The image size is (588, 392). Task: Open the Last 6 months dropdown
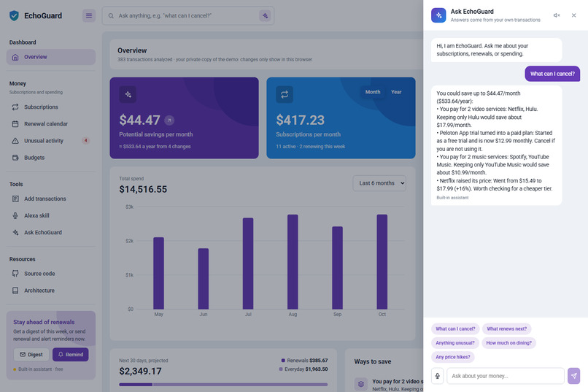click(x=379, y=183)
